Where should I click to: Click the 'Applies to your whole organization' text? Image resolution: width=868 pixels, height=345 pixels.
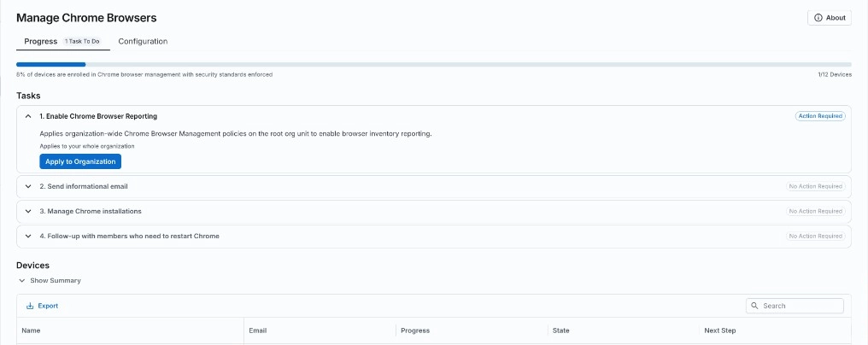87,146
